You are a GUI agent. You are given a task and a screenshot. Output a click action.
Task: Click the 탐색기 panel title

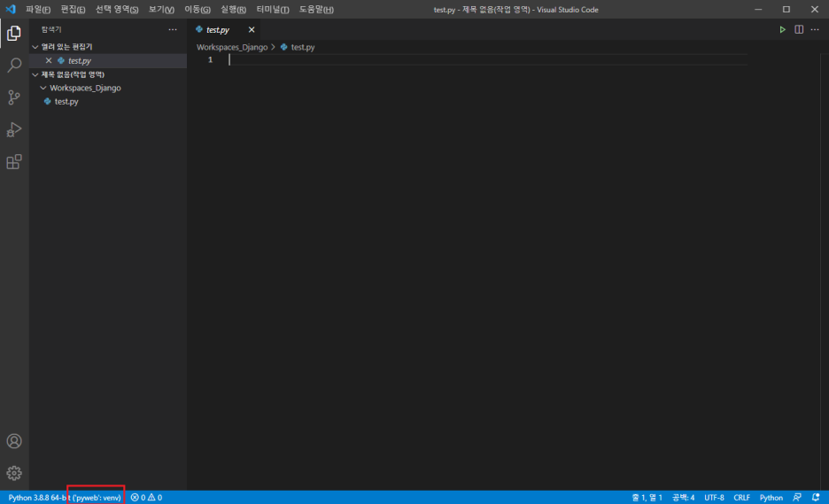click(x=51, y=29)
